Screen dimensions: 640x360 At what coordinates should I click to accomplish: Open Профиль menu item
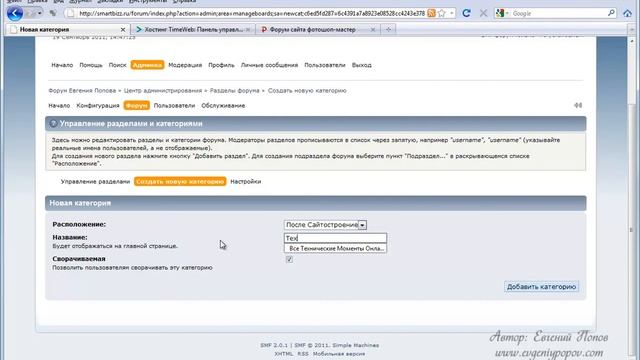point(221,65)
